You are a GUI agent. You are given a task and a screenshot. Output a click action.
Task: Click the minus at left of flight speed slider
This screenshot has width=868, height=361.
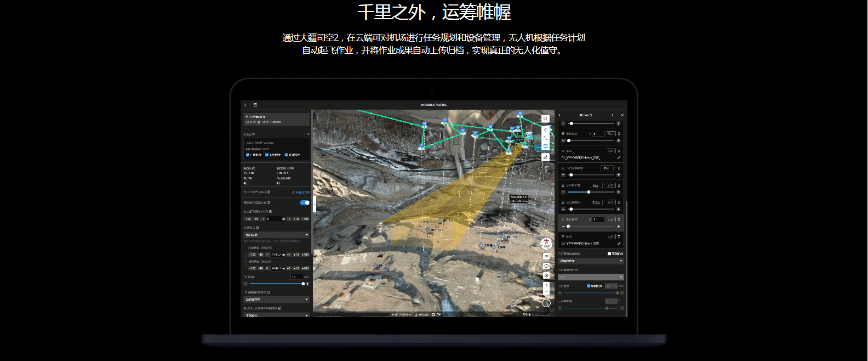(245, 284)
